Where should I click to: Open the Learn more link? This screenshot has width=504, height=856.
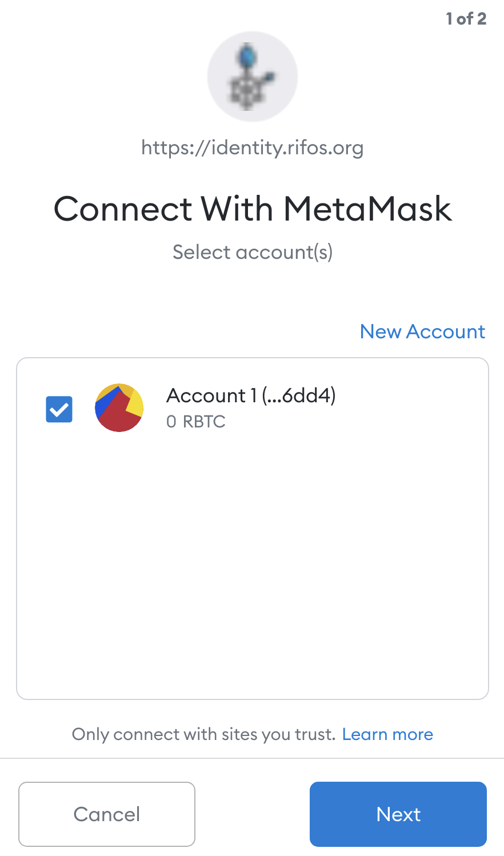coord(387,734)
